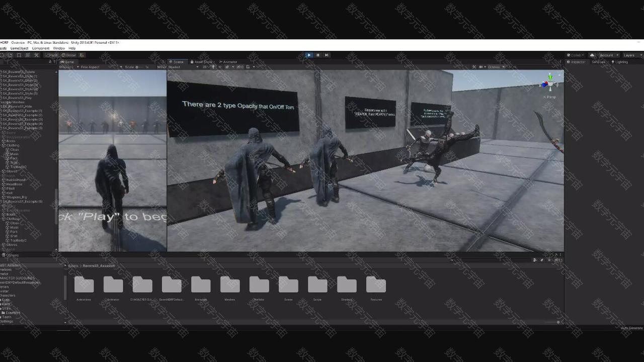Image resolution: width=644 pixels, height=362 pixels.
Task: Select SK_RavensS1_Hide in Hierarchy
Action: [16, 107]
